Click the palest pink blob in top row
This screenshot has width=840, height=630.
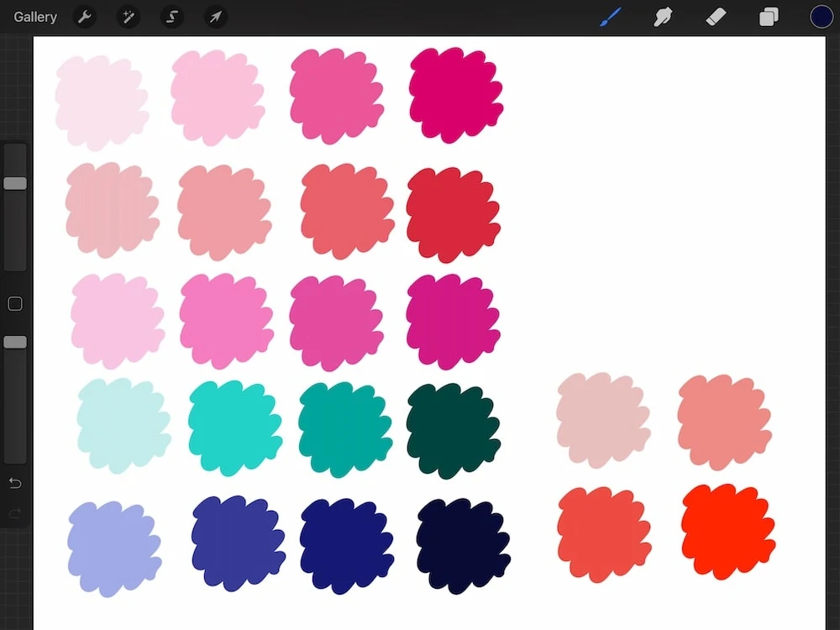click(x=102, y=102)
